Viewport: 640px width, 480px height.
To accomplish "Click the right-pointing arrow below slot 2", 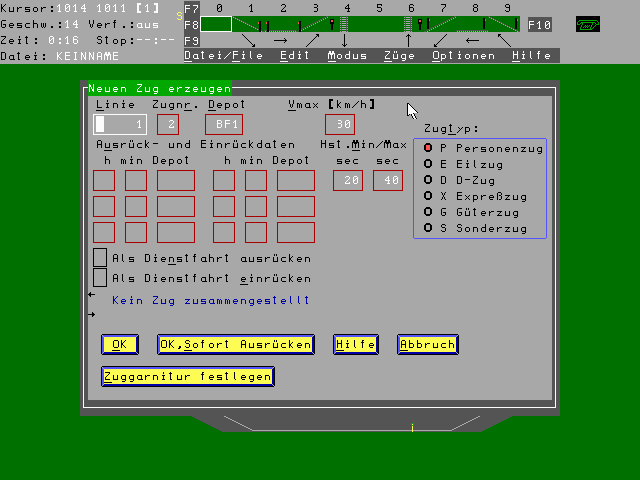I will [x=281, y=41].
